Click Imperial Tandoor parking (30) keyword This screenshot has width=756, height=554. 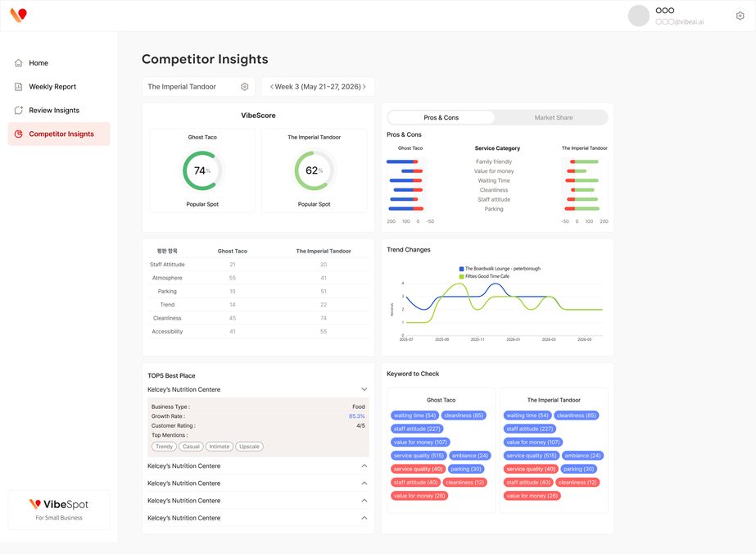point(578,469)
